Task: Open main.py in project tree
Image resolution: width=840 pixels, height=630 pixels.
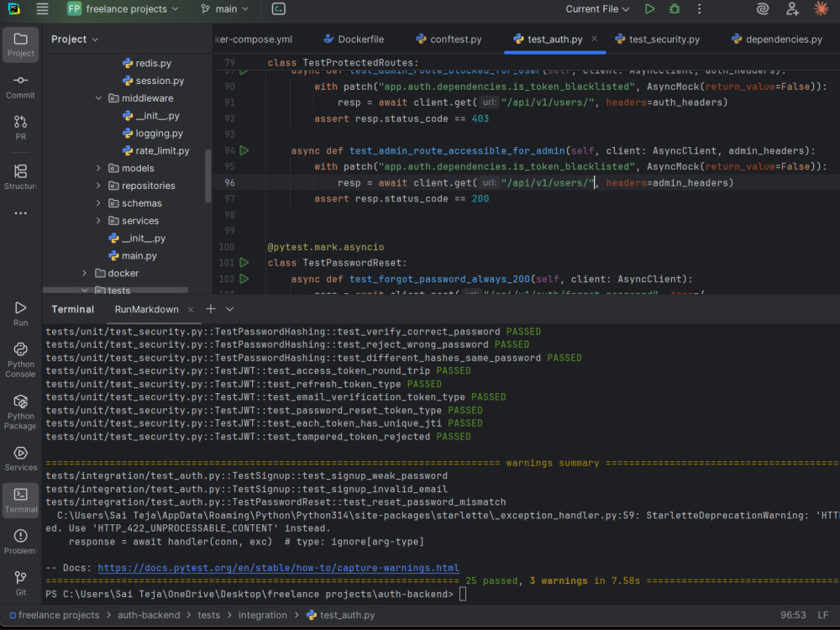Action: (x=133, y=256)
